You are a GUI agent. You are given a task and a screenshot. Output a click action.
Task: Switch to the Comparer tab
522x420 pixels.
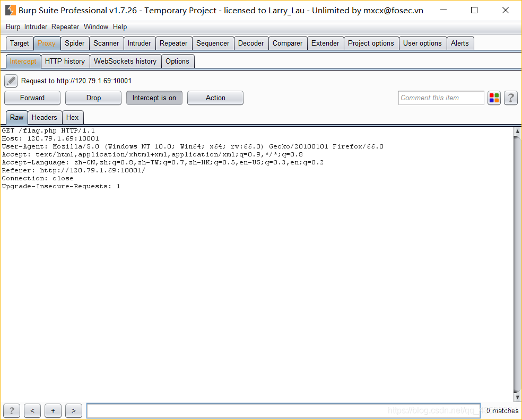pyautogui.click(x=288, y=43)
